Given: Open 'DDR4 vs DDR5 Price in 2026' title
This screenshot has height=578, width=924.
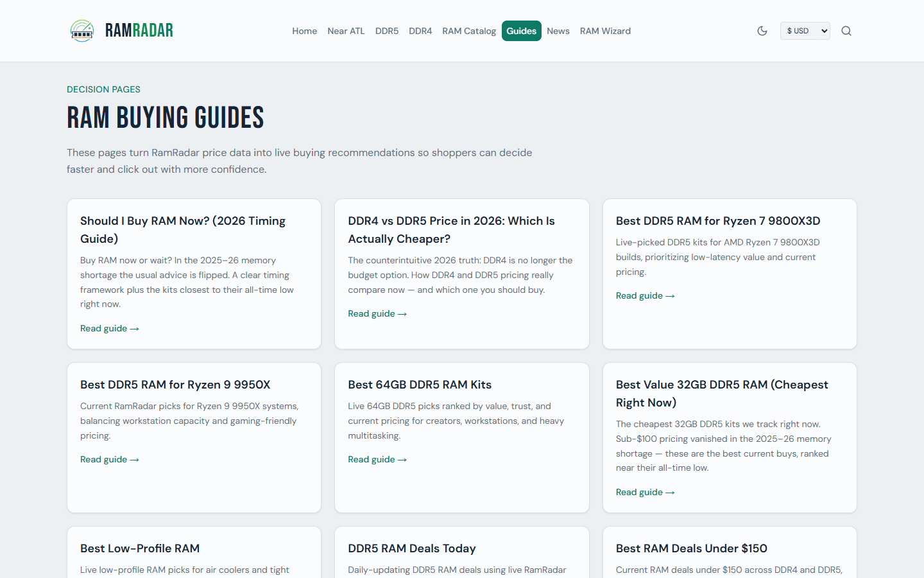Looking at the screenshot, I should tap(451, 230).
